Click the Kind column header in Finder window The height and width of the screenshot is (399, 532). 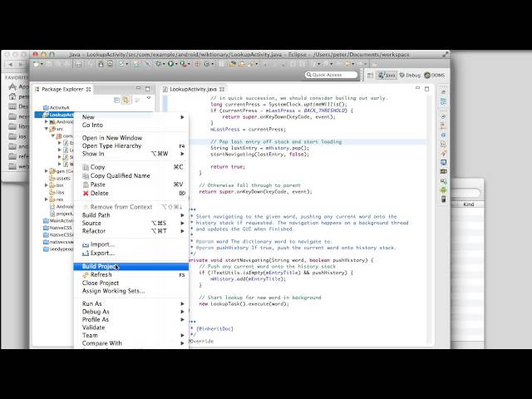coord(469,204)
